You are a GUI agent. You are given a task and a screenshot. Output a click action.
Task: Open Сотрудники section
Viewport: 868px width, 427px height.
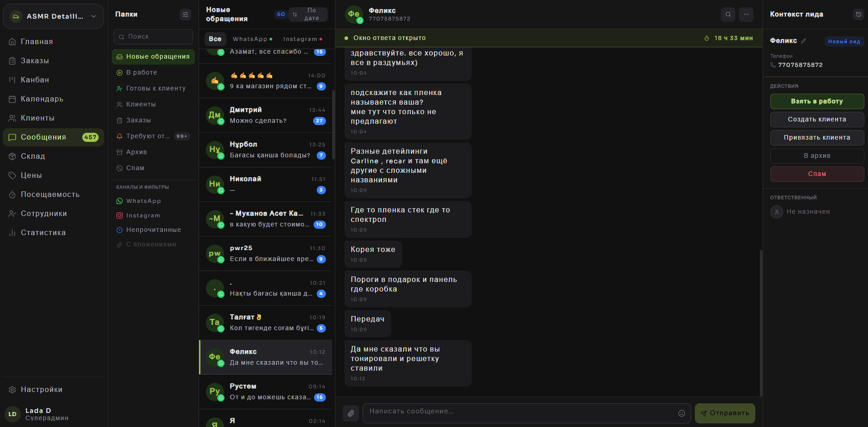click(54, 213)
